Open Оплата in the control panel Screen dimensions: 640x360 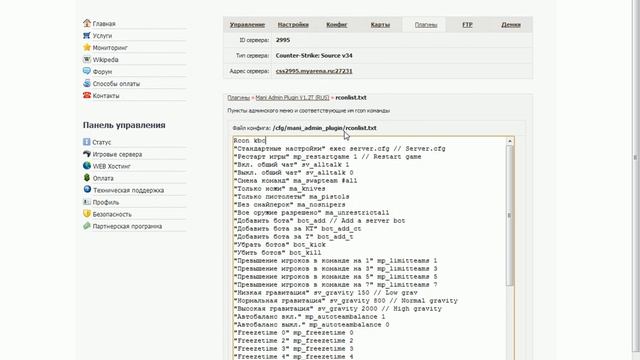pos(103,178)
